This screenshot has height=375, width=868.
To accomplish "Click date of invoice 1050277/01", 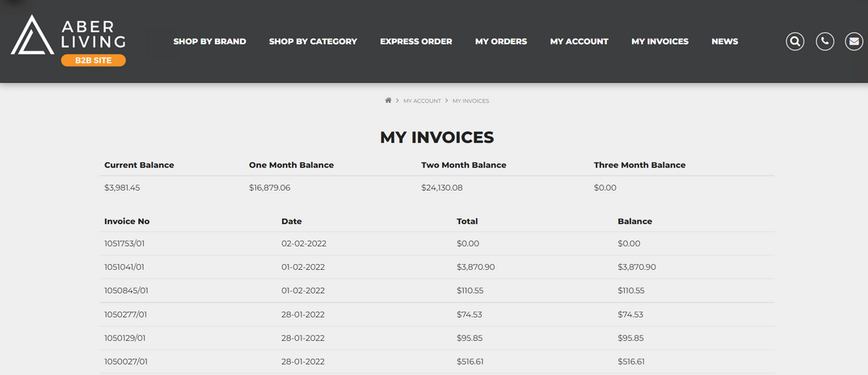I will (x=303, y=314).
